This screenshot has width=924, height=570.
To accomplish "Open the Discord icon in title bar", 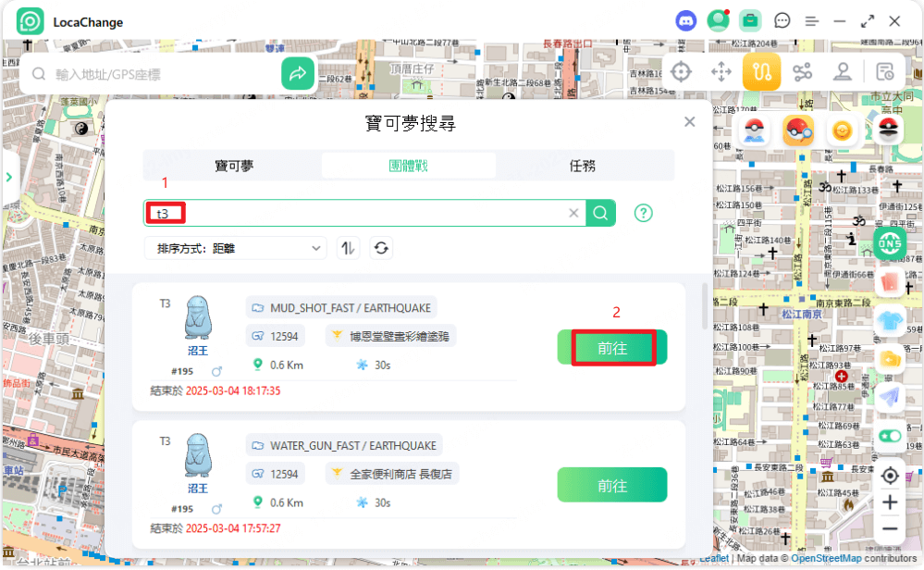I will (685, 22).
